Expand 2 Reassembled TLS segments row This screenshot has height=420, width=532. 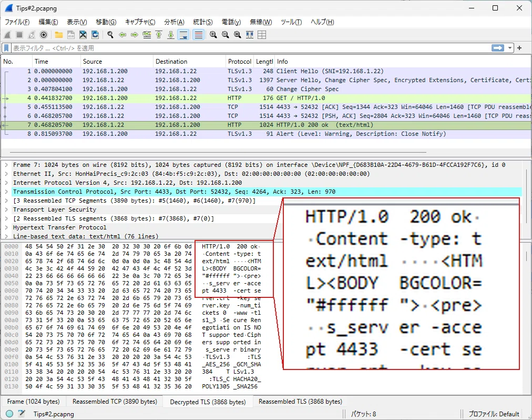coord(6,218)
